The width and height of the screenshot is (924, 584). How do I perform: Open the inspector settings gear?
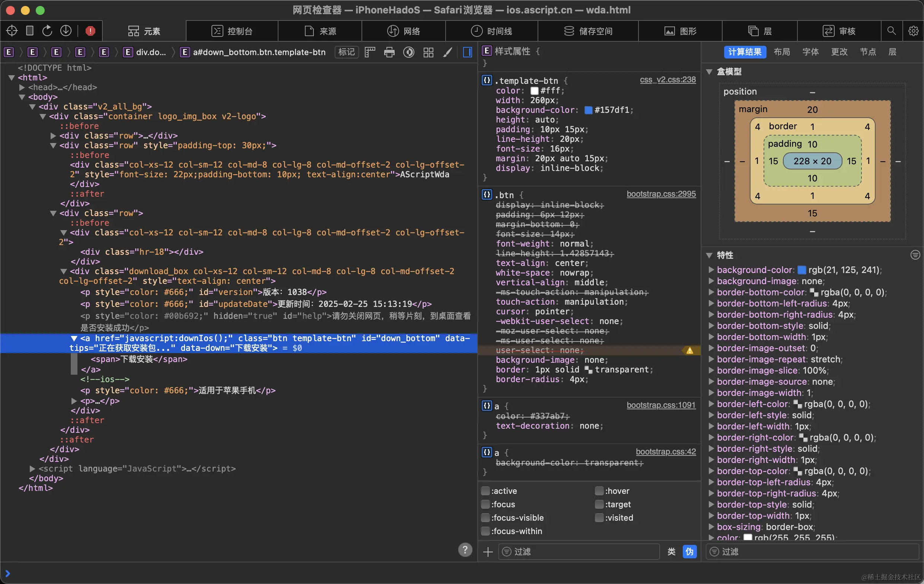[913, 31]
